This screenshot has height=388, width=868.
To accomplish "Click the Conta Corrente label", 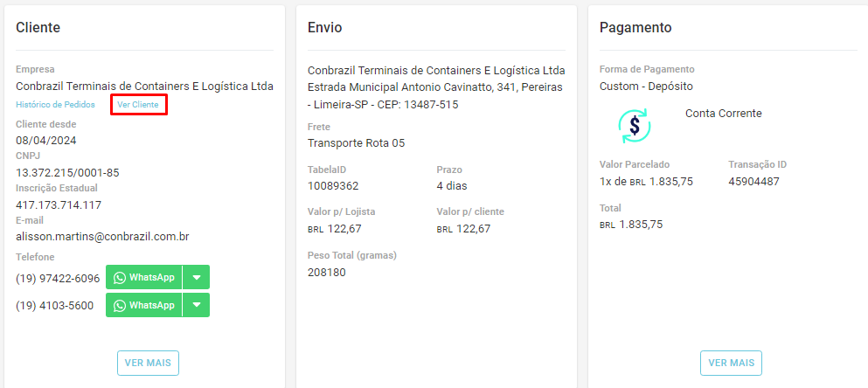I will 723,114.
